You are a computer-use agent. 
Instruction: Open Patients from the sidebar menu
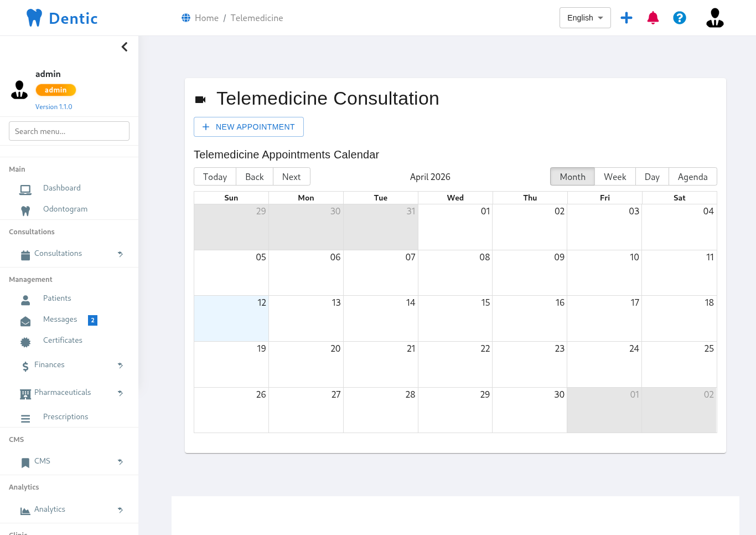pos(57,299)
